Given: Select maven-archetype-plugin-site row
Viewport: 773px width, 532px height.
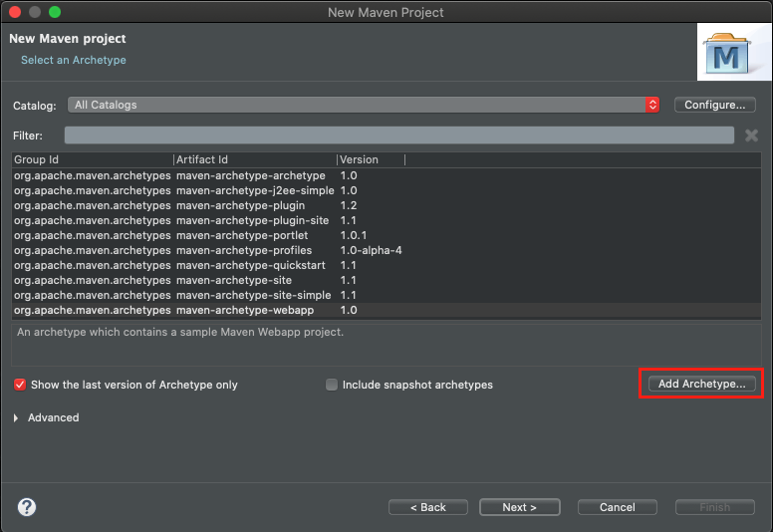Looking at the screenshot, I should 386,220.
